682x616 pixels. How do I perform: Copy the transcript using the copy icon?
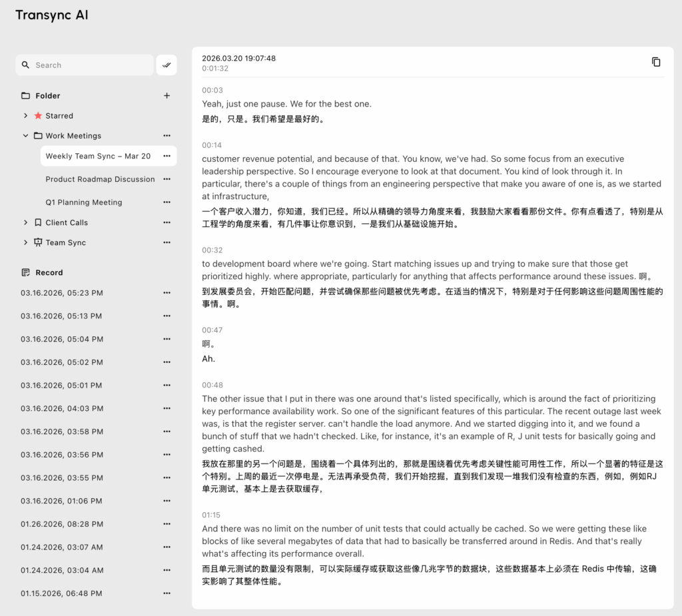(656, 62)
